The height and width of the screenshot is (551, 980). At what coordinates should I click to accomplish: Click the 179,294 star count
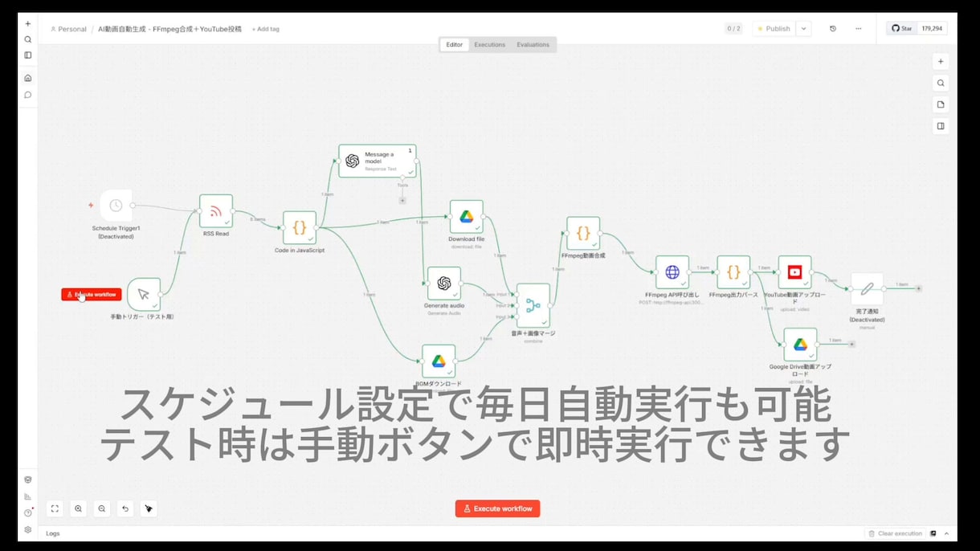click(932, 29)
